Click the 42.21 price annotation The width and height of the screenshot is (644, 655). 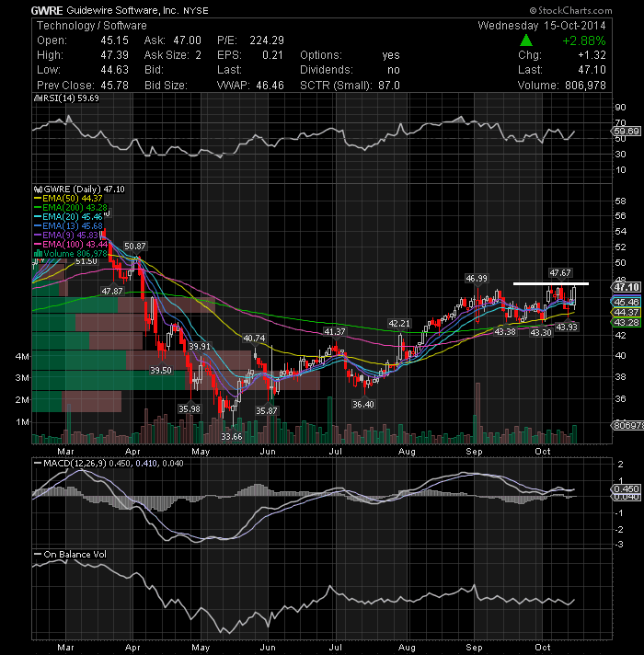pos(399,323)
